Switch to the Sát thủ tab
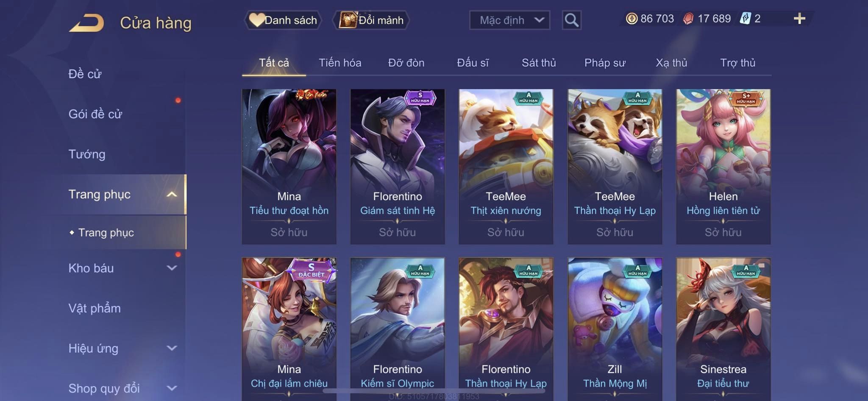This screenshot has width=868, height=401. coord(539,63)
